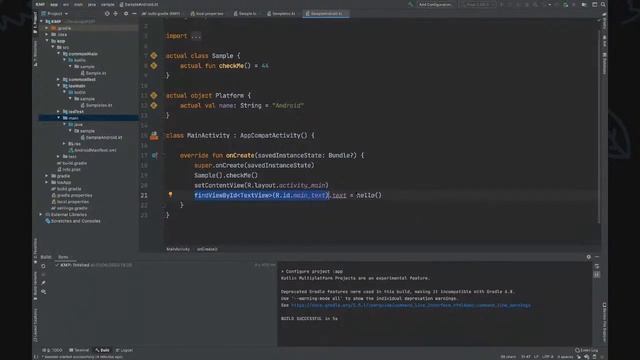The height and width of the screenshot is (360, 640).
Task: Click the related-file gutter icon beside MainActivity
Action: 154,136
